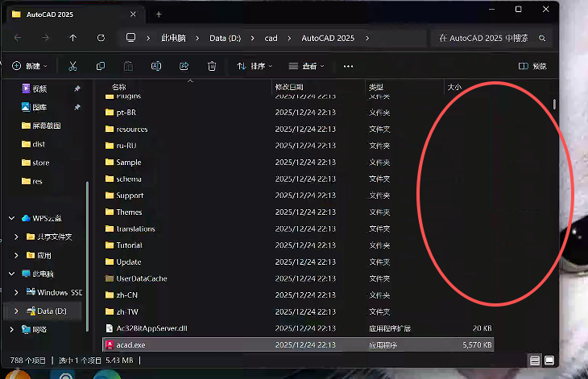Sort by the 修改日期 column header
The width and height of the screenshot is (588, 379).
pos(289,86)
